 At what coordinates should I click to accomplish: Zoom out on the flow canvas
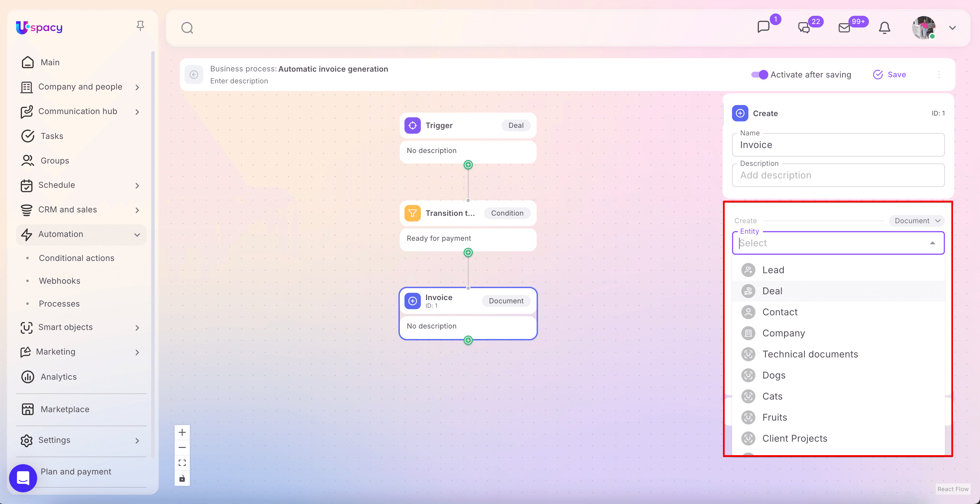[x=182, y=447]
